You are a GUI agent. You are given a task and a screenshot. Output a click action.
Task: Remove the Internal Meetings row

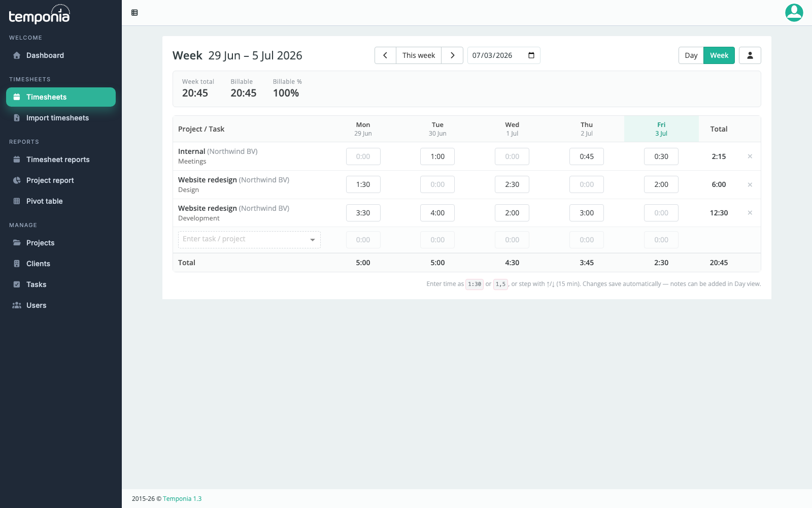click(x=750, y=156)
